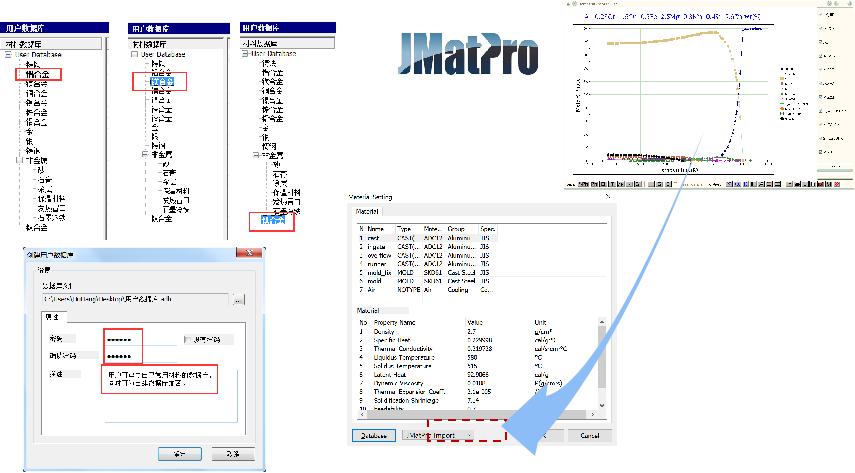855x473 pixels.
Task: Toggle the checkbox beside the password field
Action: pos(189,339)
